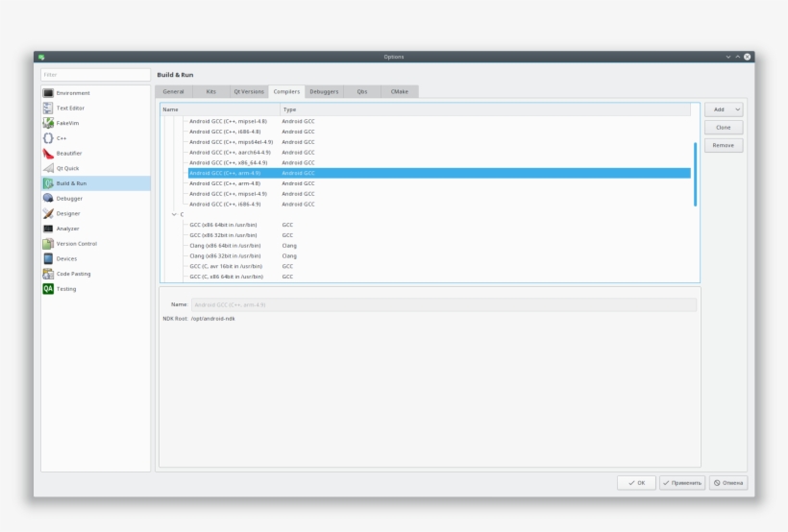
Task: Sort by the Type column header
Action: point(485,109)
